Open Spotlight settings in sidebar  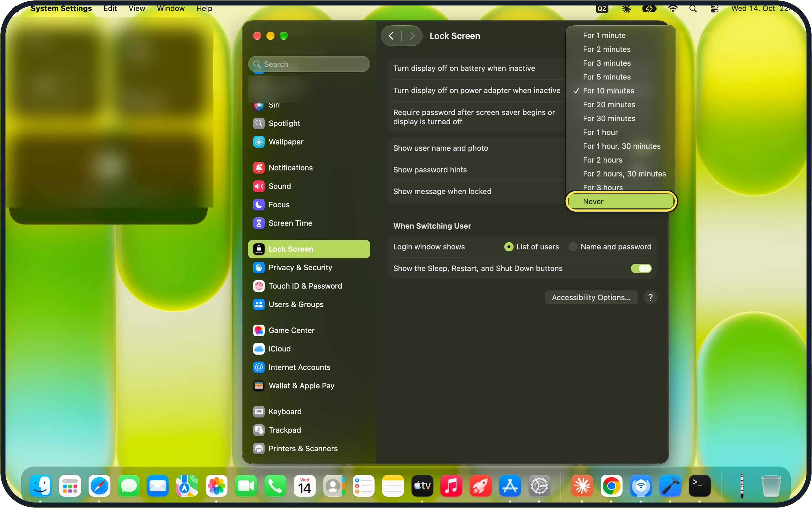point(309,123)
